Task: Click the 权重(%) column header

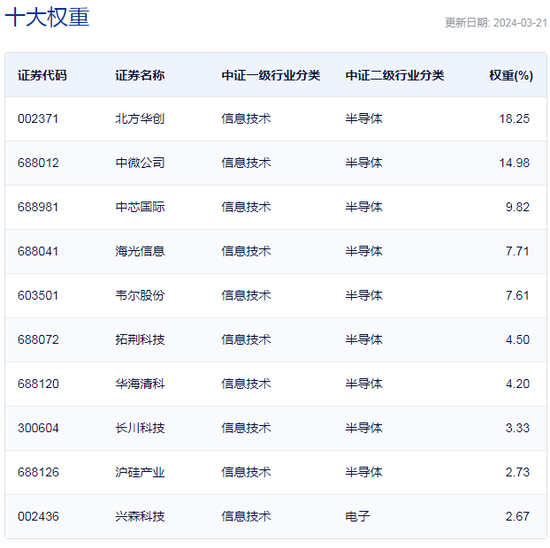Action: (511, 75)
